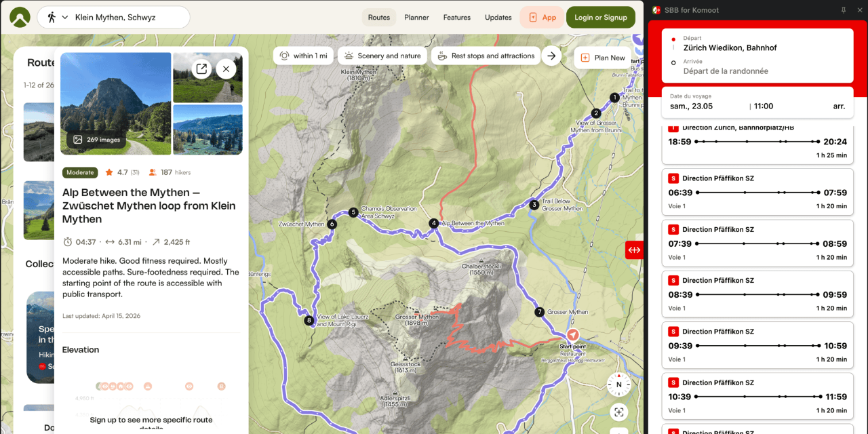868x434 pixels.
Task: Close the route detail card
Action: (226, 68)
